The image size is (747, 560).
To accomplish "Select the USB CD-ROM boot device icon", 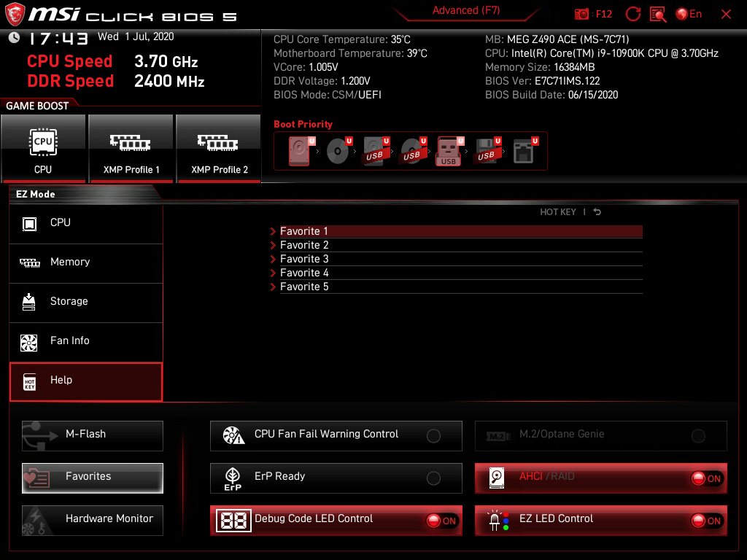I will pos(414,151).
